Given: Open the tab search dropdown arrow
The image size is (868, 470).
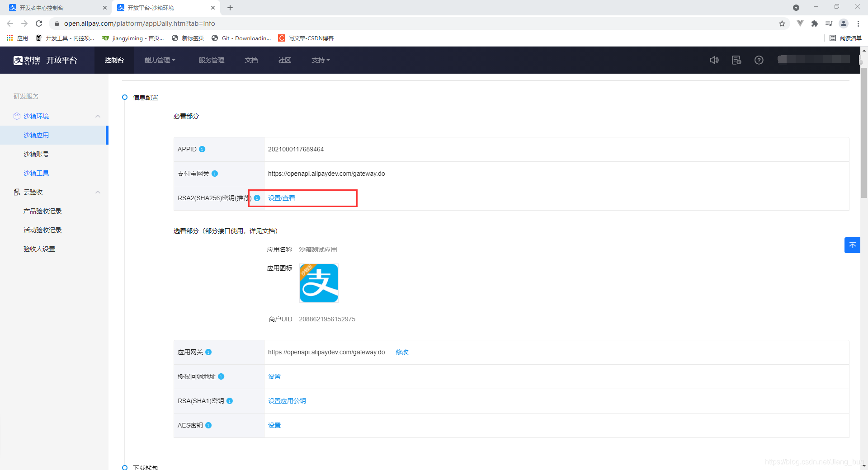Looking at the screenshot, I should pos(796,8).
